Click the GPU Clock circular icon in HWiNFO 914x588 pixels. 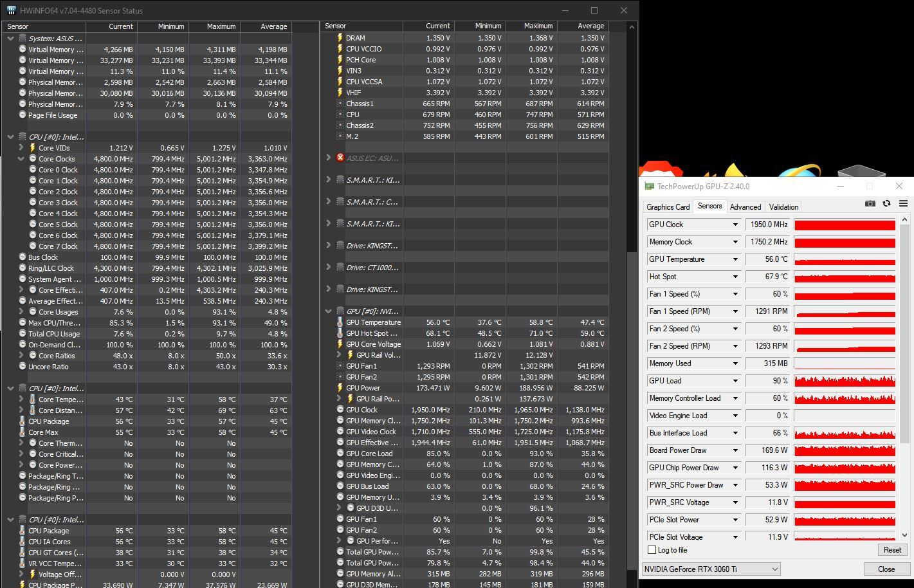click(x=340, y=410)
